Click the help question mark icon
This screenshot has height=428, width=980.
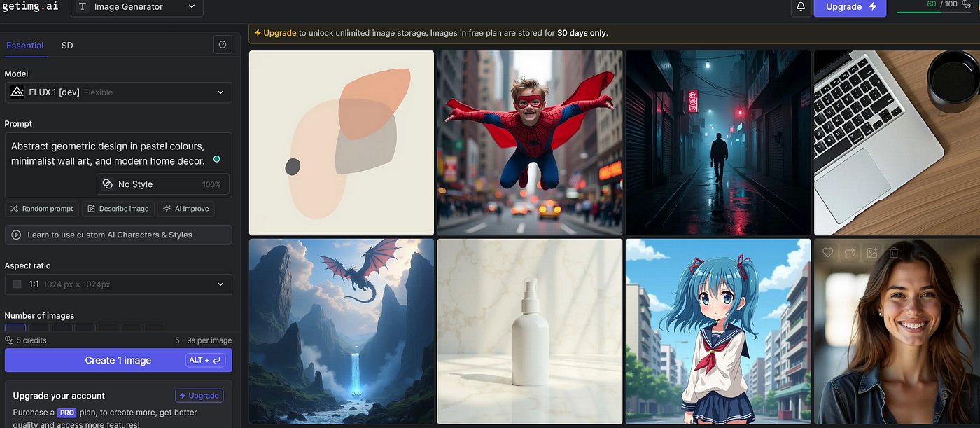tap(223, 45)
